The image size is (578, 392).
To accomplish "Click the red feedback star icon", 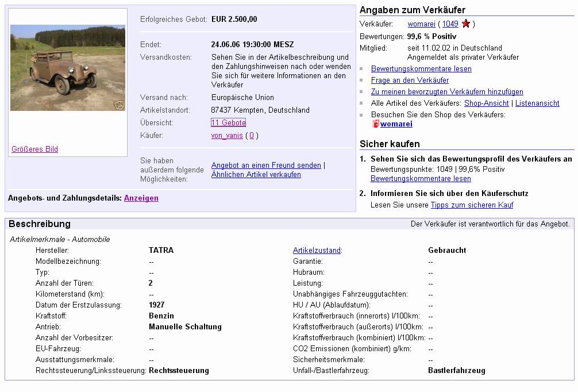I will pyautogui.click(x=466, y=24).
